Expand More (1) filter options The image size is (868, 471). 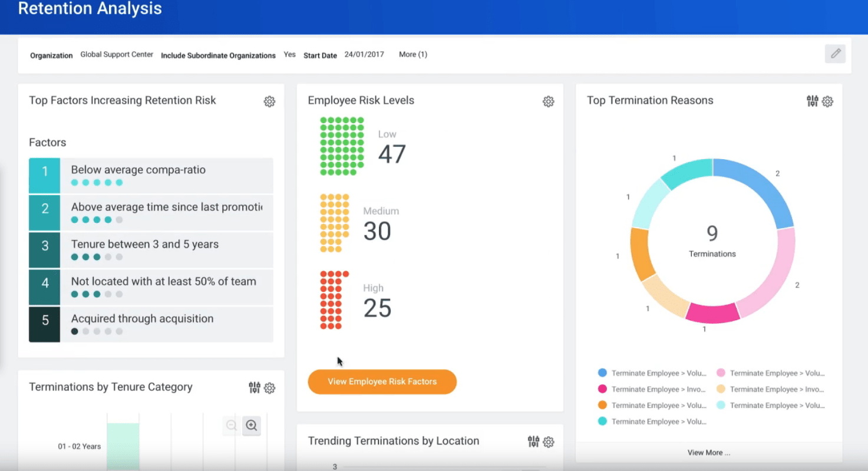click(413, 54)
